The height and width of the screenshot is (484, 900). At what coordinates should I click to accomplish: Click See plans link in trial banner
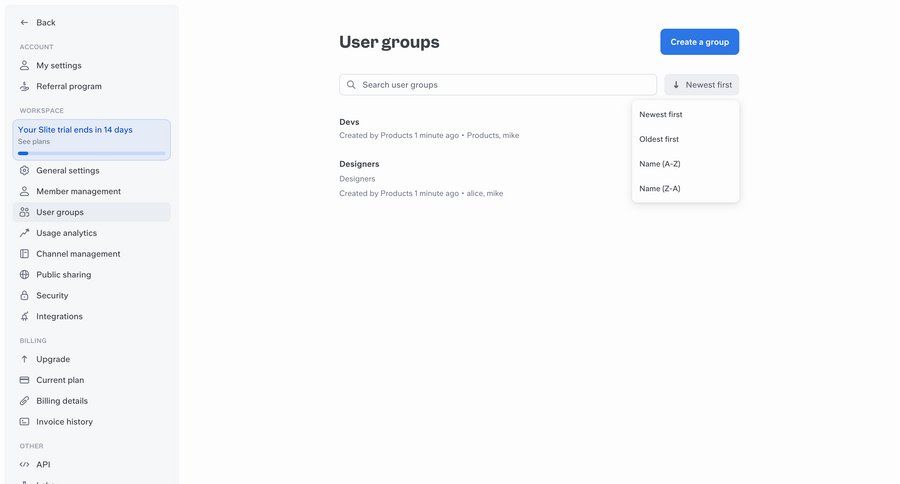(x=33, y=142)
